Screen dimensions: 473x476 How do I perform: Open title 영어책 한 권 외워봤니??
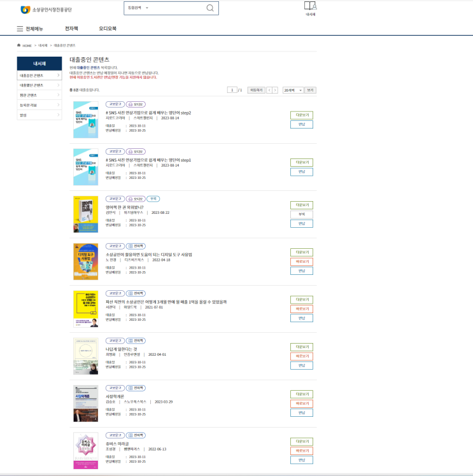pyautogui.click(x=125, y=207)
